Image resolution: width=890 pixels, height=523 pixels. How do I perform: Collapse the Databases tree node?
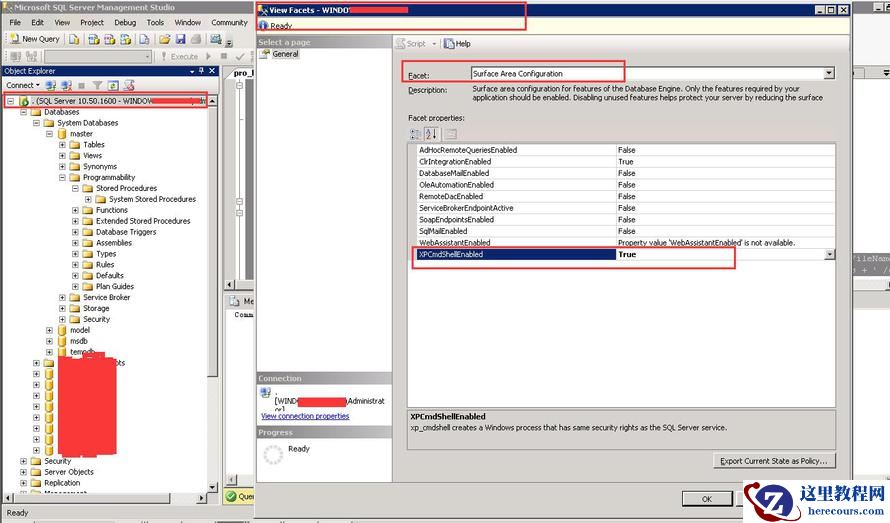pos(23,112)
